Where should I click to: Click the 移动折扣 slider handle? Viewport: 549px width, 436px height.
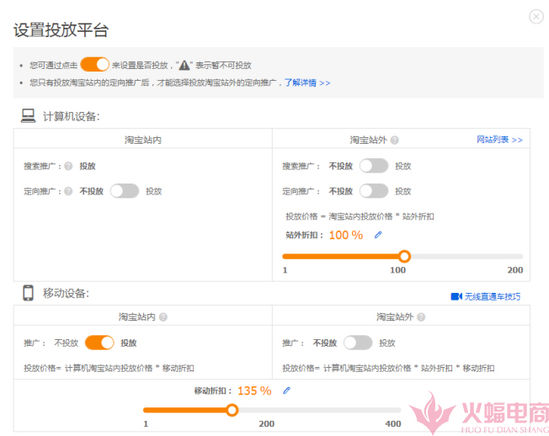click(232, 410)
